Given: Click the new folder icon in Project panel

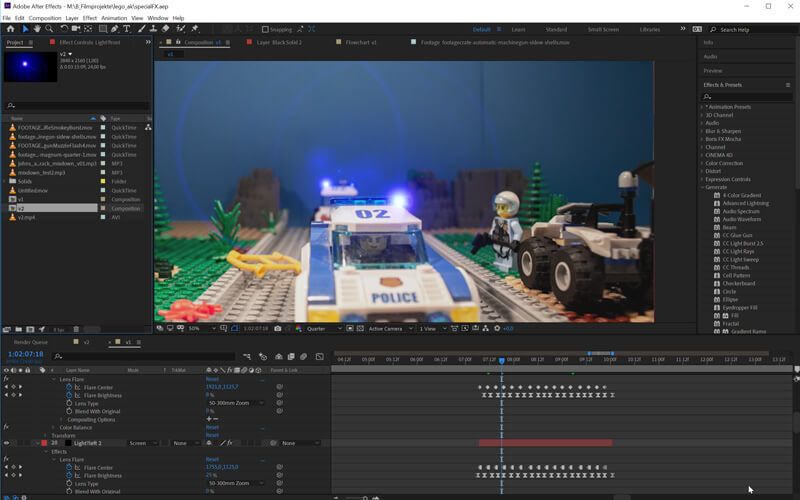Looking at the screenshot, I should pyautogui.click(x=18, y=330).
